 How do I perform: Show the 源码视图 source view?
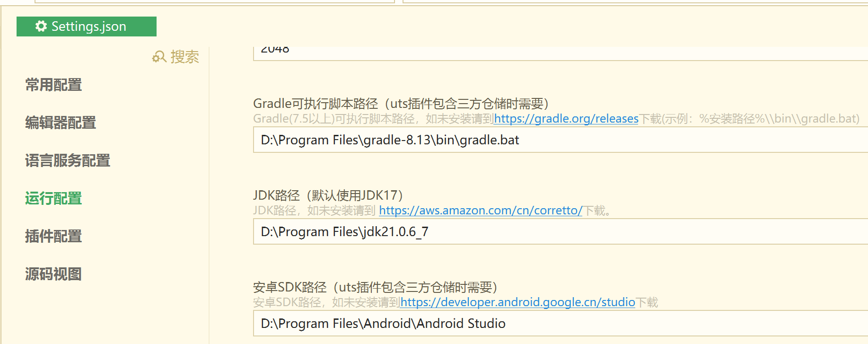pyautogui.click(x=53, y=274)
